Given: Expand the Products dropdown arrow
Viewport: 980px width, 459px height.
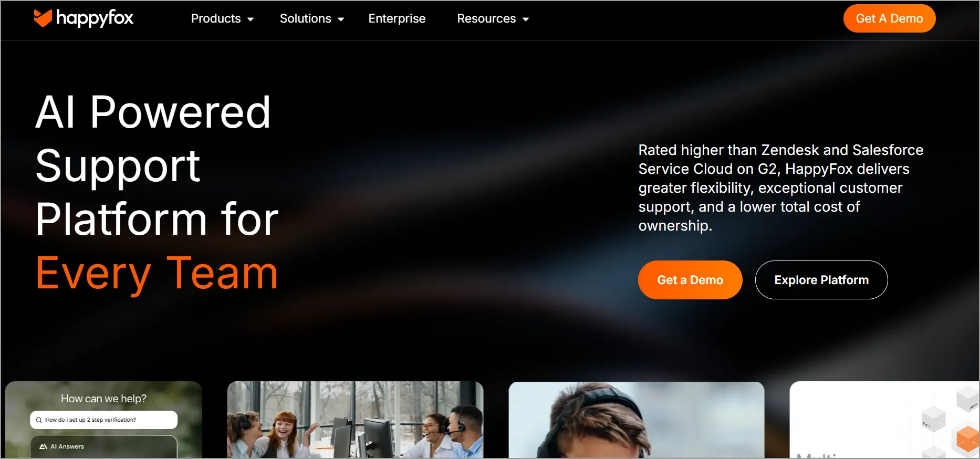Looking at the screenshot, I should click(251, 19).
